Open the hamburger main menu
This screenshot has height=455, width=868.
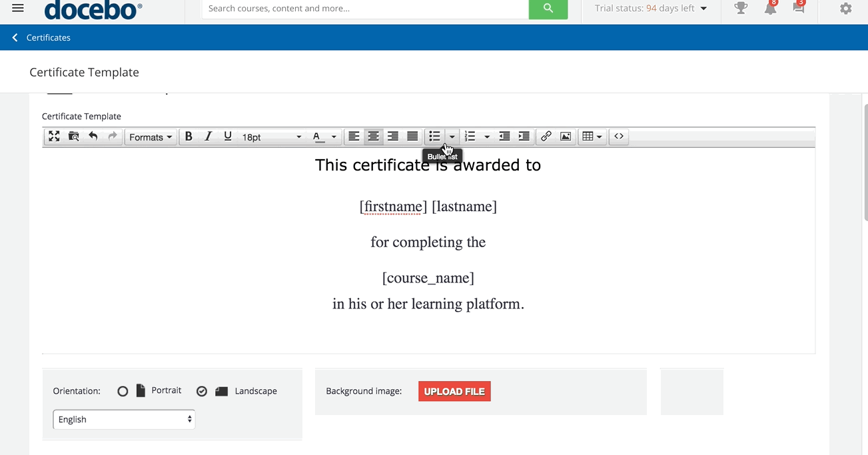coord(18,9)
